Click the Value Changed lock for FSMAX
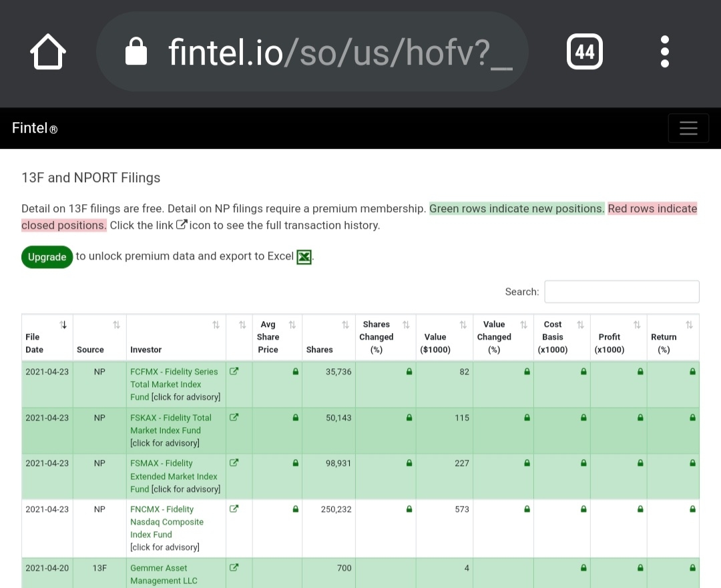 pos(527,463)
